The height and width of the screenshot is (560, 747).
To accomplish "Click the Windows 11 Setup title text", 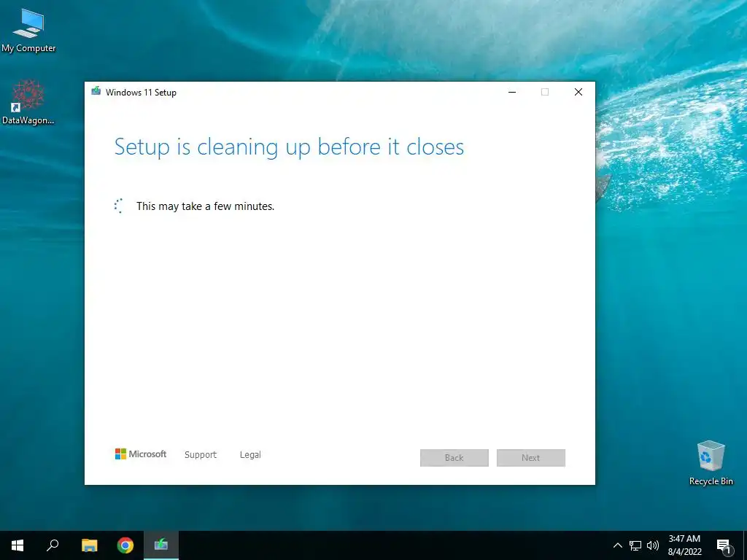I will [x=141, y=93].
